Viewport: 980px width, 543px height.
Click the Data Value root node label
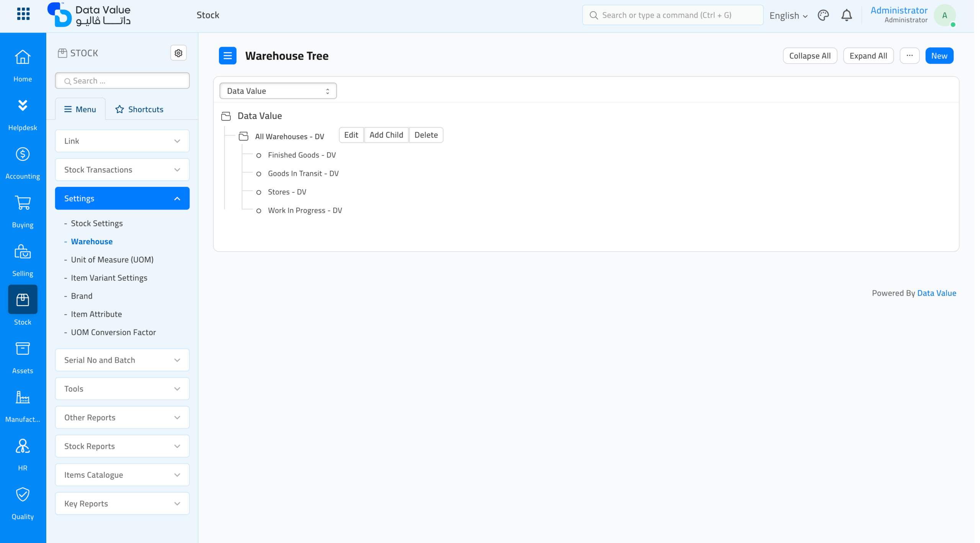pos(260,116)
